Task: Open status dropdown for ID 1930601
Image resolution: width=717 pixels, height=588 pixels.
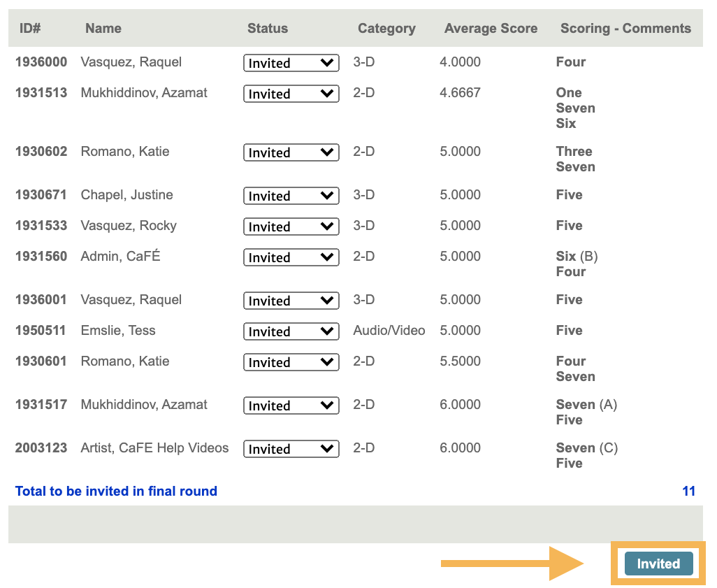Action: 291,361
